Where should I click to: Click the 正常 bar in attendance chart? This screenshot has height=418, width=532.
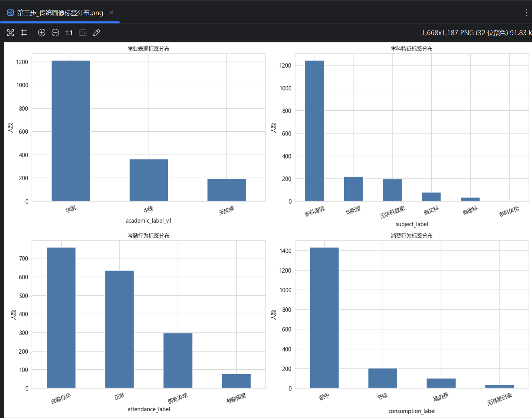coord(120,329)
